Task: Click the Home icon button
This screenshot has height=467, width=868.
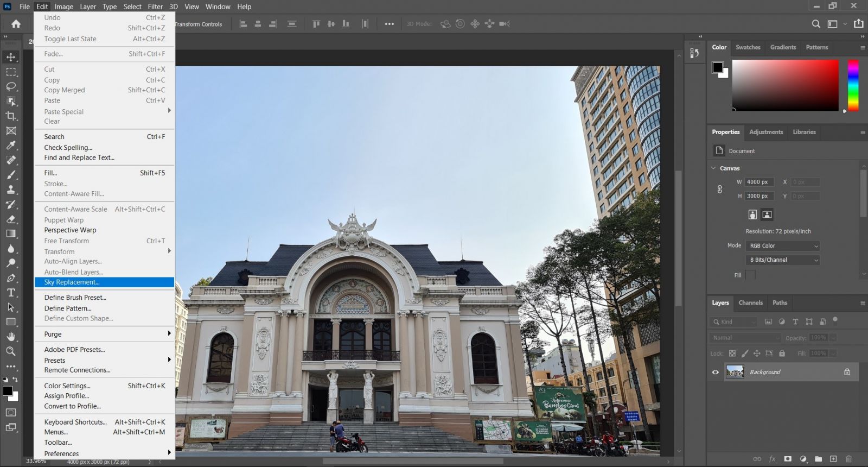Action: point(16,24)
